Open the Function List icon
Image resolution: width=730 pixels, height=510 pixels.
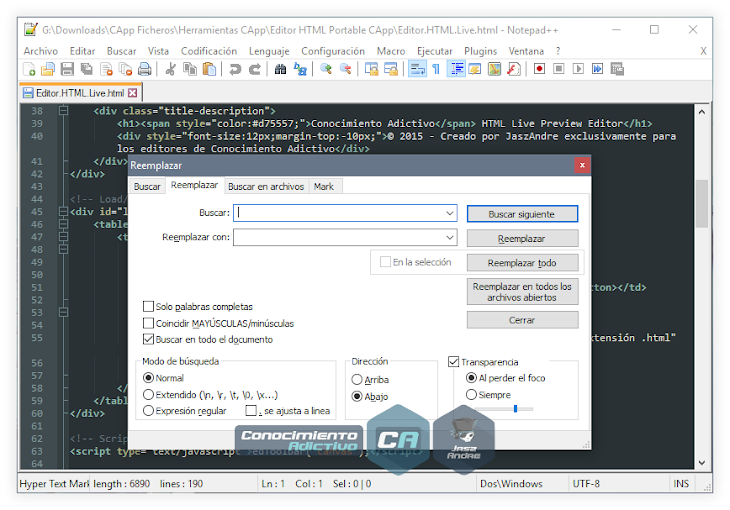pos(514,69)
